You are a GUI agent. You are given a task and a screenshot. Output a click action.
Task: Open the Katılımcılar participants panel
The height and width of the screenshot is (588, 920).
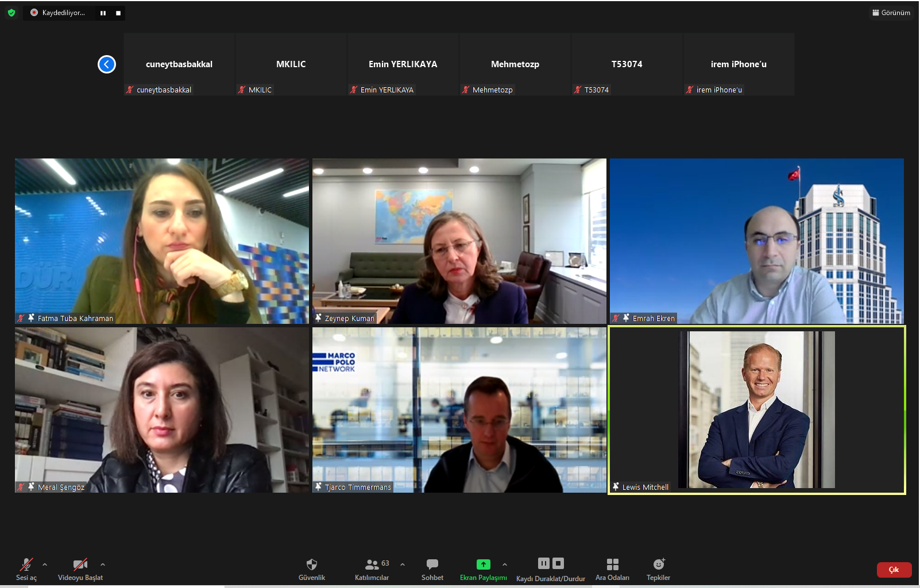pos(372,569)
